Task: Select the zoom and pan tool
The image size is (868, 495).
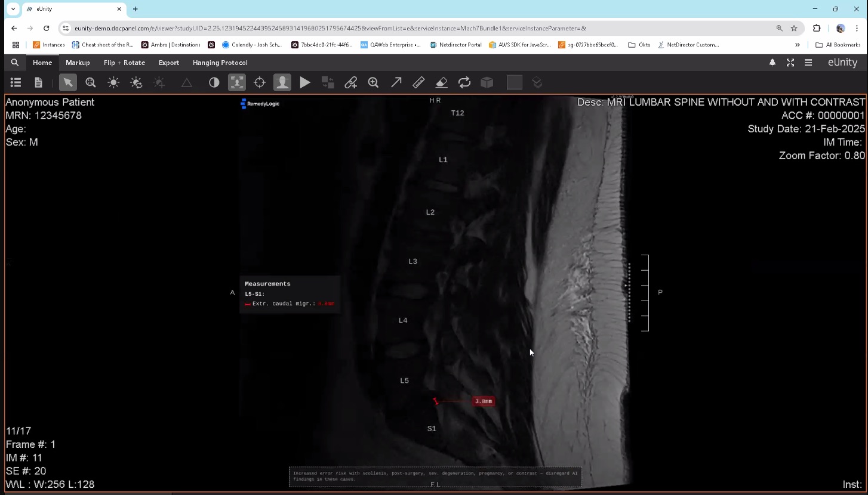Action: coord(91,83)
